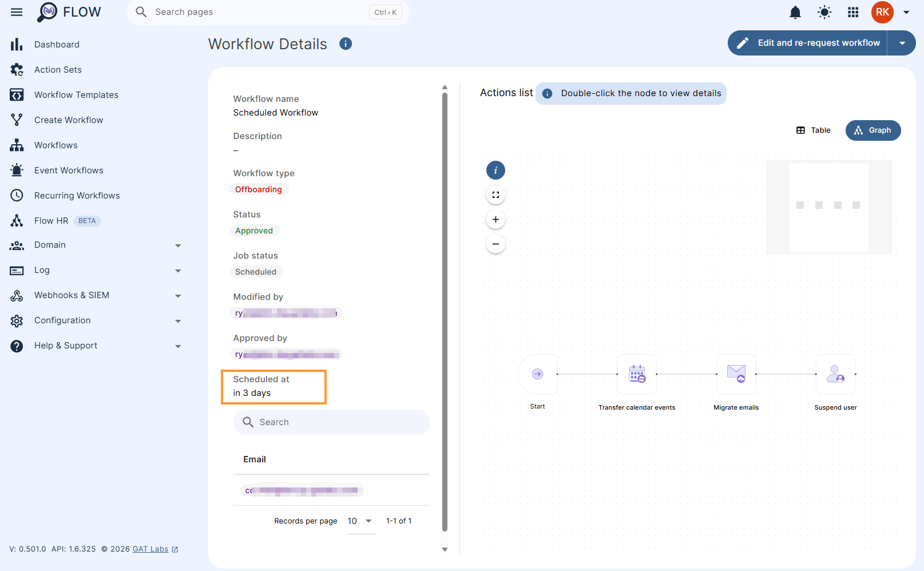Switch actions list to Table view
The width and height of the screenshot is (924, 571).
click(813, 130)
